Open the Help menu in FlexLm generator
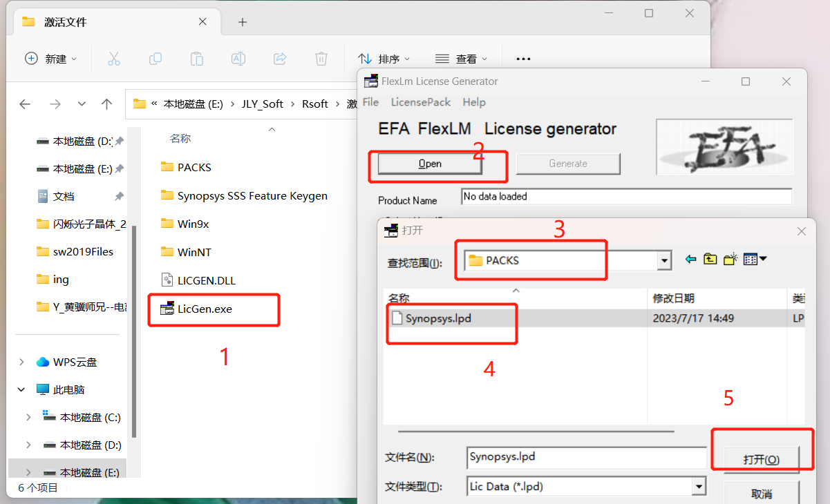The image size is (830, 504). pyautogui.click(x=474, y=102)
